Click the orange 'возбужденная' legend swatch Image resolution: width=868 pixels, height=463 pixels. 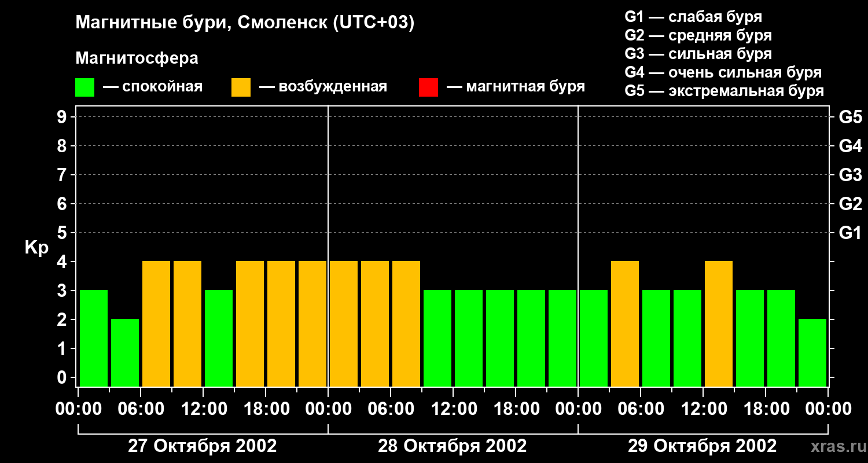pos(241,87)
